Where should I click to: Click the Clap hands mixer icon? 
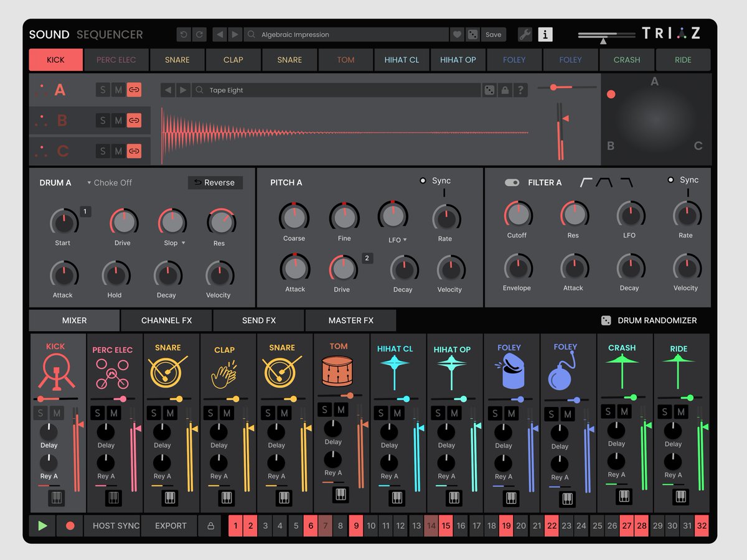[x=225, y=375]
